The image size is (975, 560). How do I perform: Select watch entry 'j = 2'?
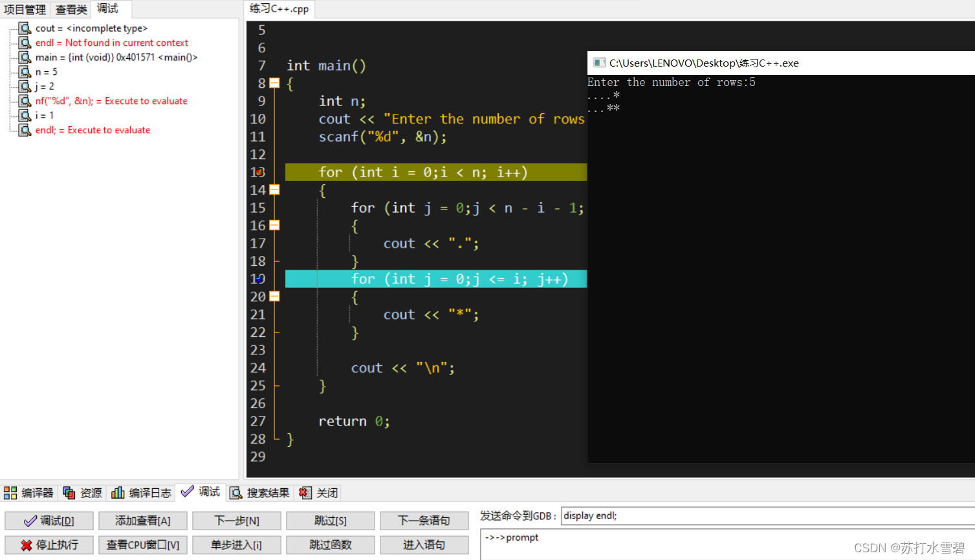(x=45, y=86)
